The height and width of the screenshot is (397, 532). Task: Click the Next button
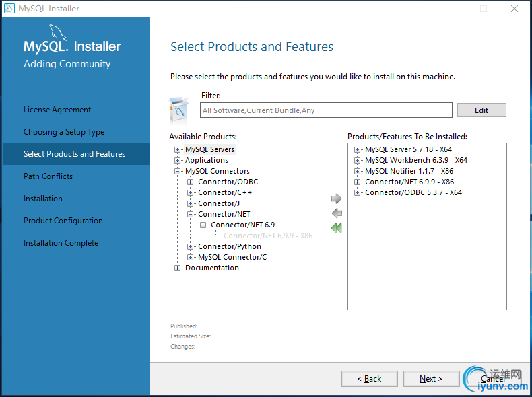(x=431, y=379)
